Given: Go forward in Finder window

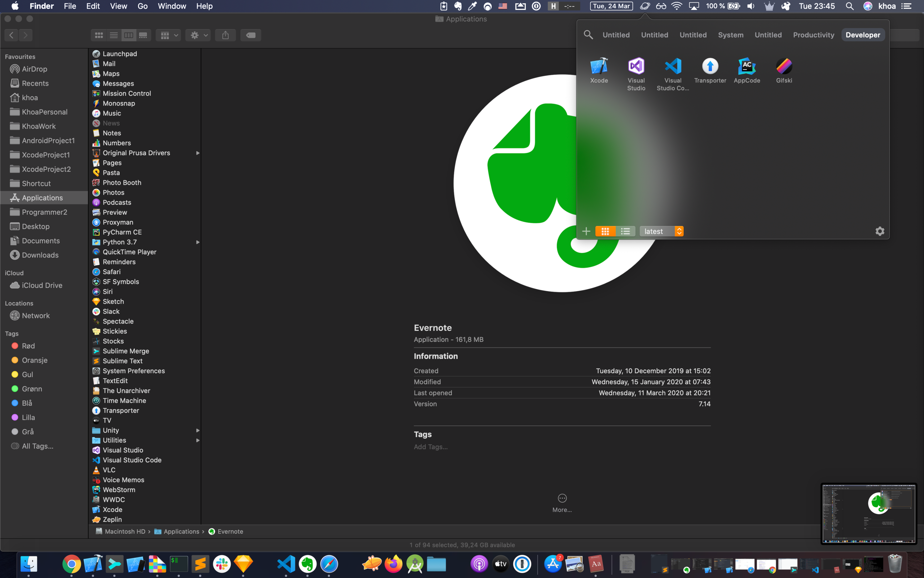Looking at the screenshot, I should [x=26, y=35].
